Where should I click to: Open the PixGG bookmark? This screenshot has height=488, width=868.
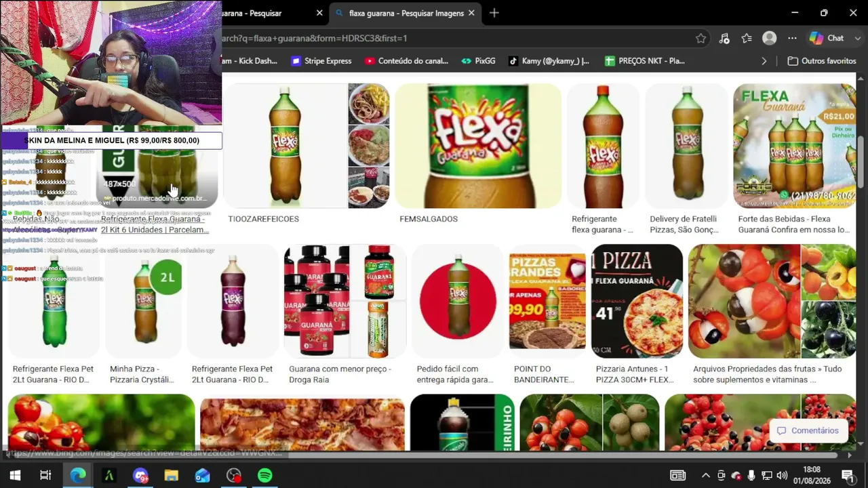(478, 61)
